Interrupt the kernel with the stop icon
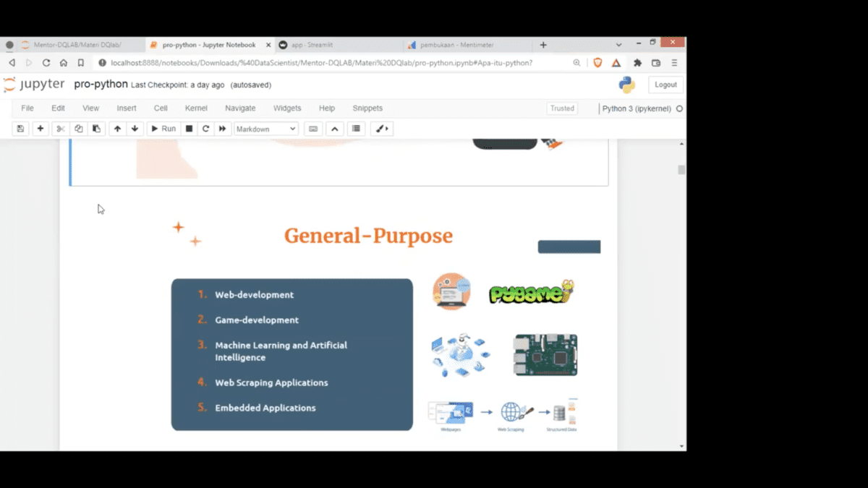 (189, 129)
